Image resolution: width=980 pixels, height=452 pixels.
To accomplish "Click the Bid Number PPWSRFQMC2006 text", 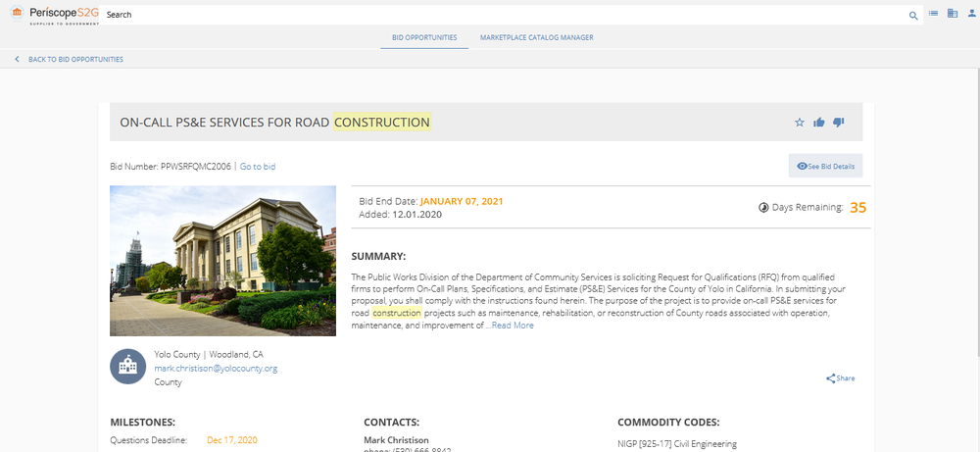I will [171, 167].
